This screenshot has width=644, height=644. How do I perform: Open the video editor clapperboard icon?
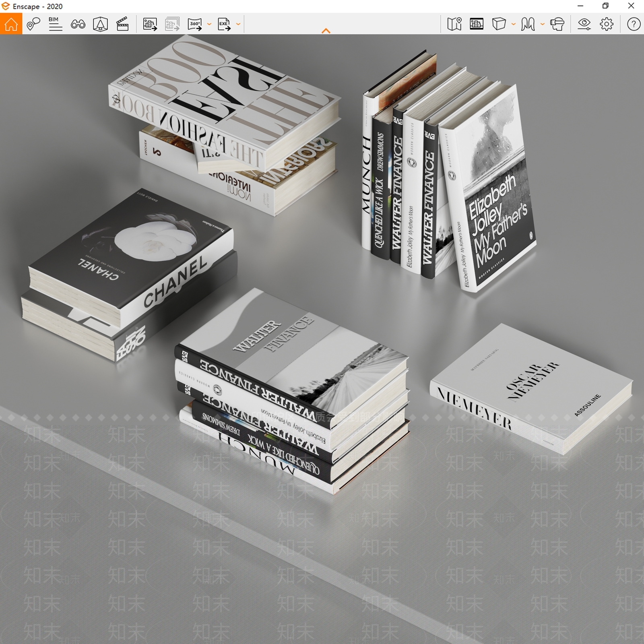pos(122,24)
